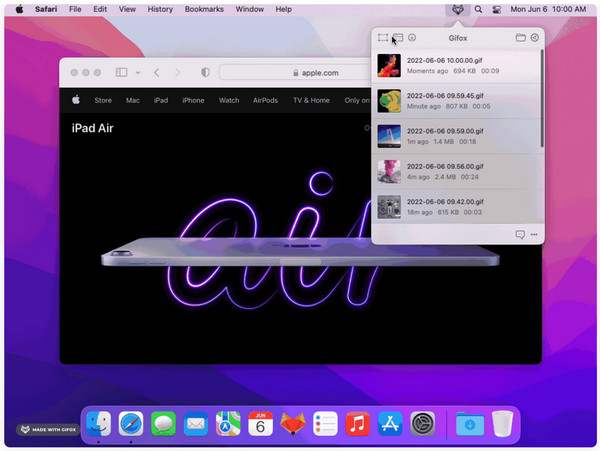
Task: Go forward in Safari
Action: click(178, 72)
